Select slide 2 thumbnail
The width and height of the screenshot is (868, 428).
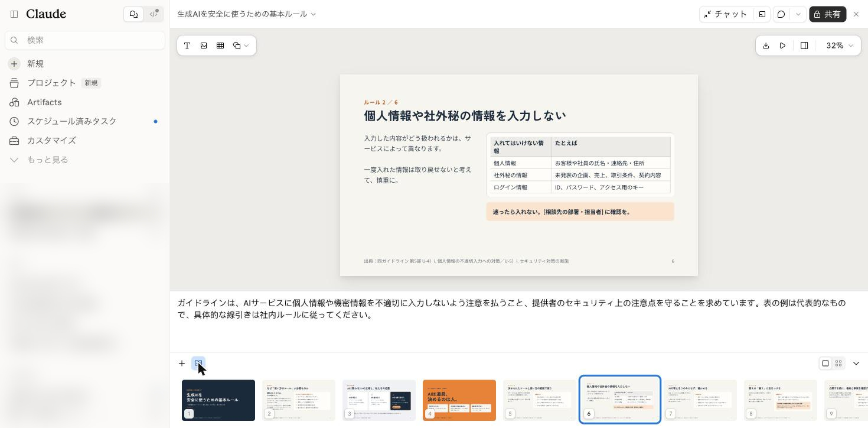click(x=299, y=400)
